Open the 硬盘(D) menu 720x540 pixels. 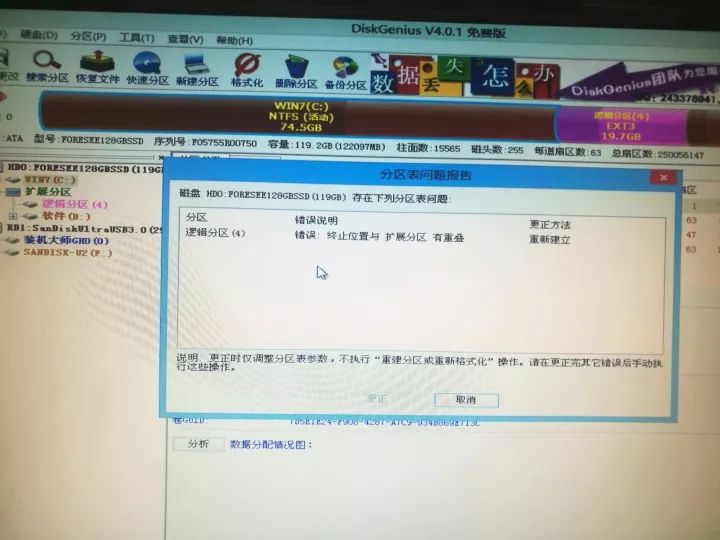[x=39, y=35]
